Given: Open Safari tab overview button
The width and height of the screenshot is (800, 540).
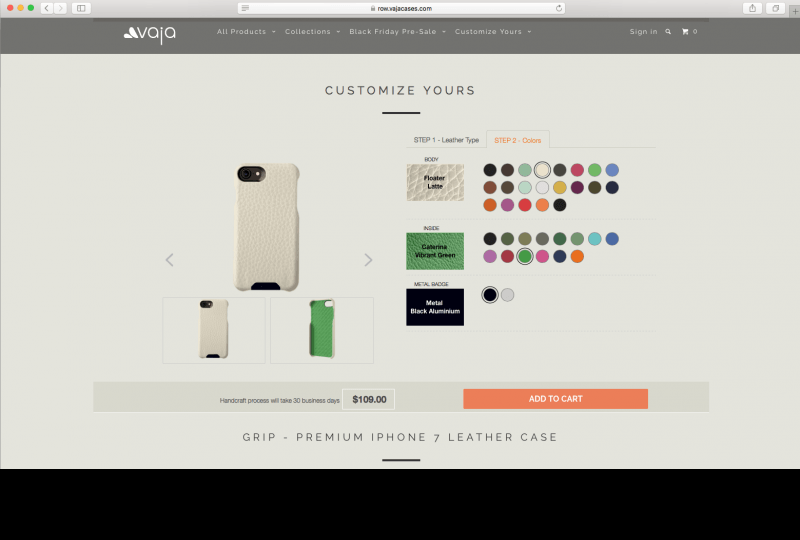Looking at the screenshot, I should (x=776, y=8).
